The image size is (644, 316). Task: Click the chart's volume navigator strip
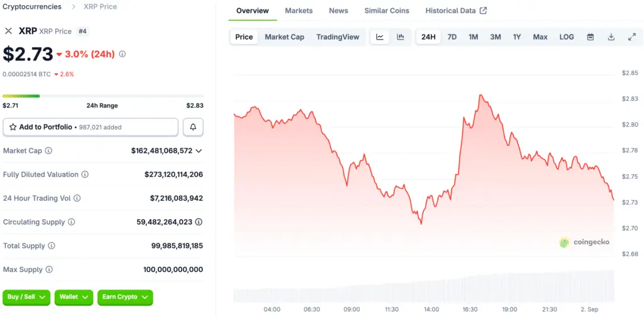pyautogui.click(x=423, y=287)
